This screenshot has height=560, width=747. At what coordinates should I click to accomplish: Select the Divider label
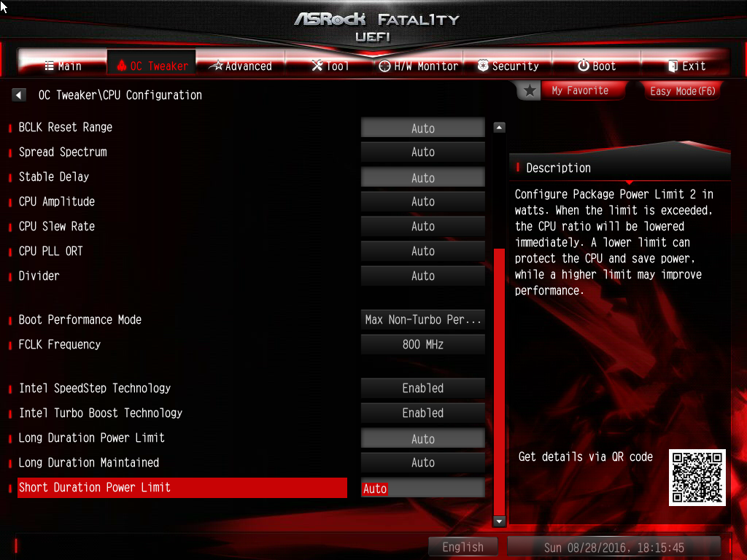(39, 276)
